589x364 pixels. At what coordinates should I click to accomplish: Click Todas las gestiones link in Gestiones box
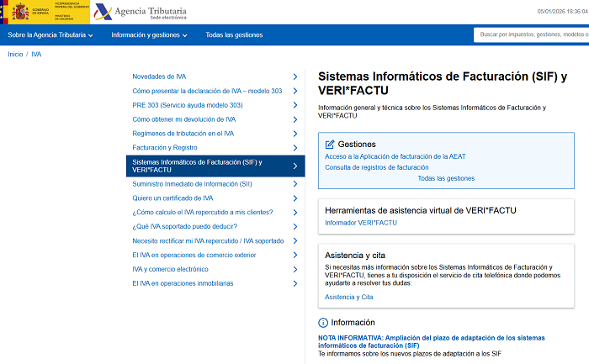pyautogui.click(x=446, y=178)
